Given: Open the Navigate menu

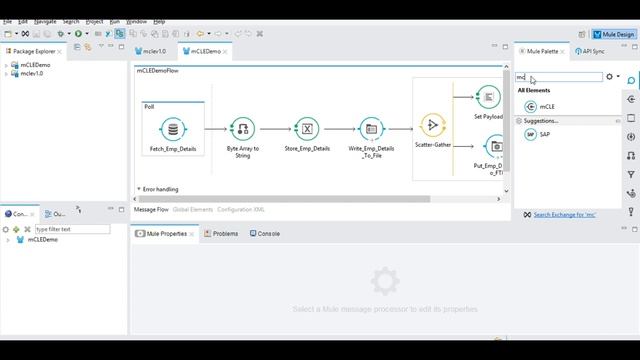Looking at the screenshot, I should [x=45, y=22].
